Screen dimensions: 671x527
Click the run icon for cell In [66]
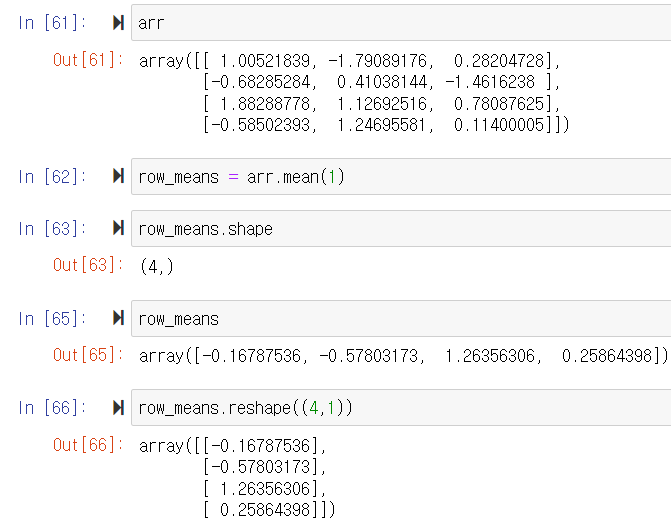[x=119, y=408]
